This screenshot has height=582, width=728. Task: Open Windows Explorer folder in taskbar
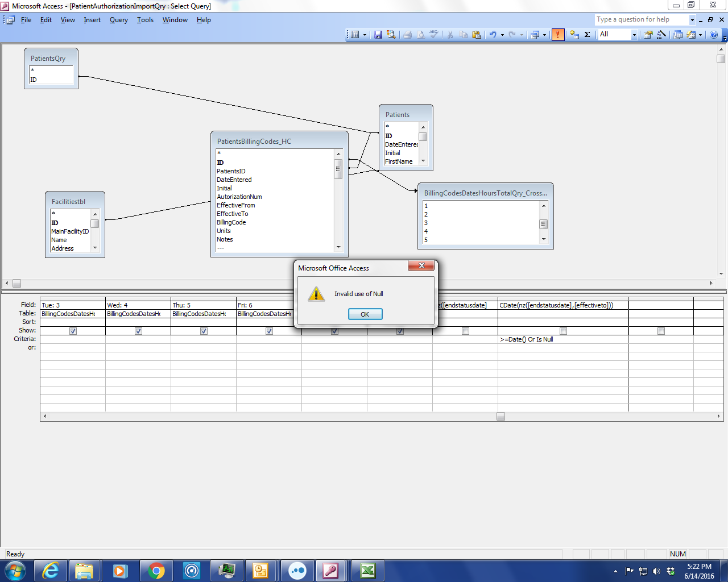pyautogui.click(x=84, y=571)
